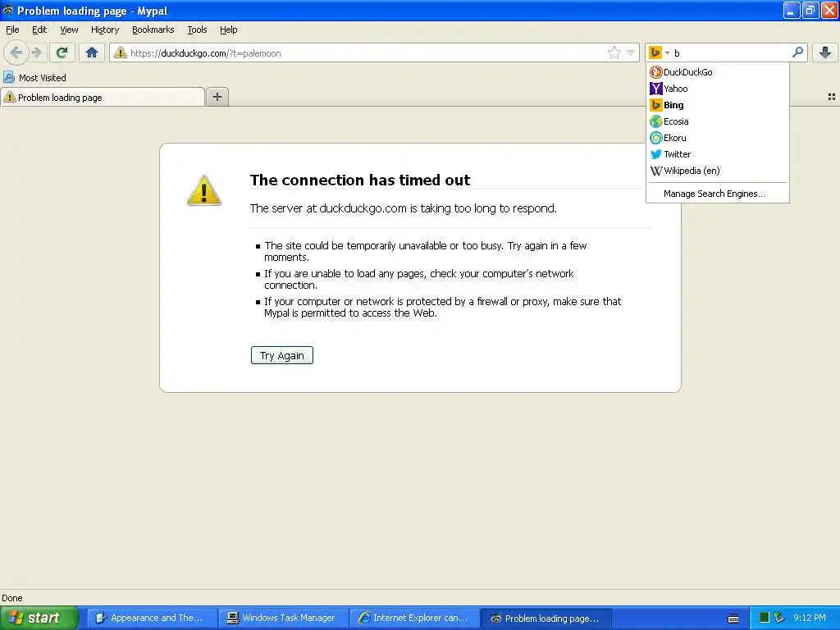Open the Most Visited bookmarks folder
The width and height of the screenshot is (840, 630).
(x=34, y=78)
